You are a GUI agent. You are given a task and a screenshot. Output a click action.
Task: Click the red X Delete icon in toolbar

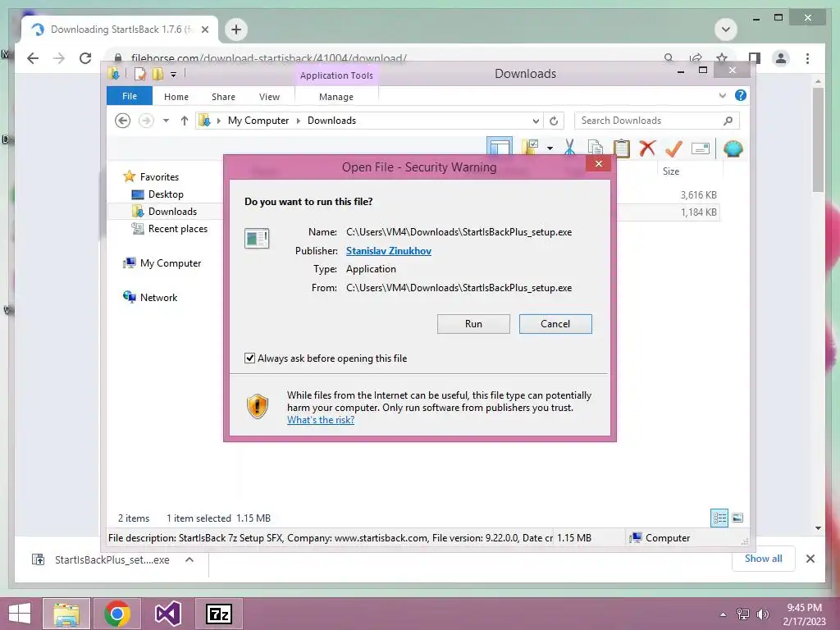(647, 148)
